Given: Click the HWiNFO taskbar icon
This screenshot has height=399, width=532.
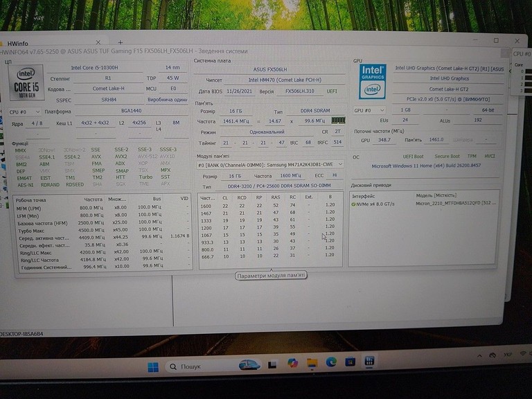Looking at the screenshot, I should 369,361.
